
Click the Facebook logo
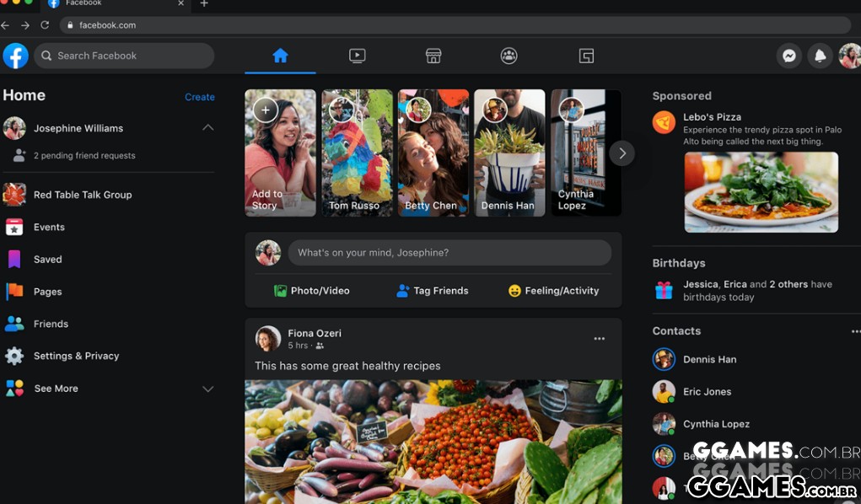16,56
